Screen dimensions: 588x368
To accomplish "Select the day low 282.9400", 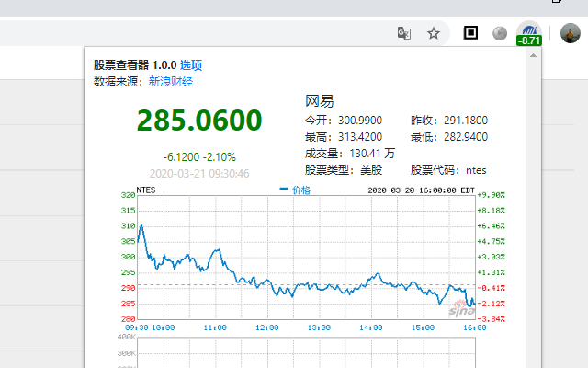I will pos(466,137).
